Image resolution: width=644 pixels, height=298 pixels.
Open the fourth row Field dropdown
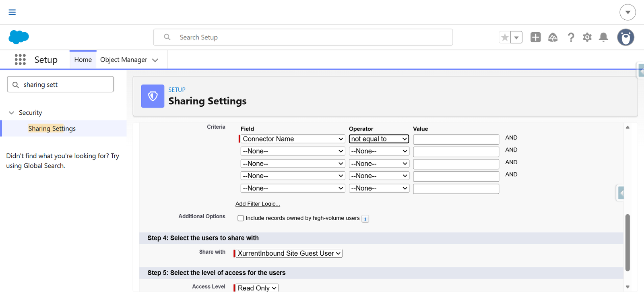[x=293, y=176]
